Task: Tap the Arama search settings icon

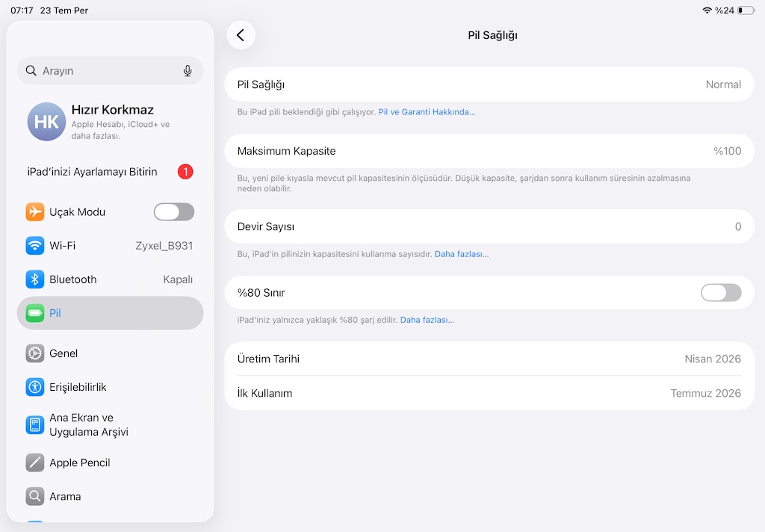Action: (x=34, y=496)
